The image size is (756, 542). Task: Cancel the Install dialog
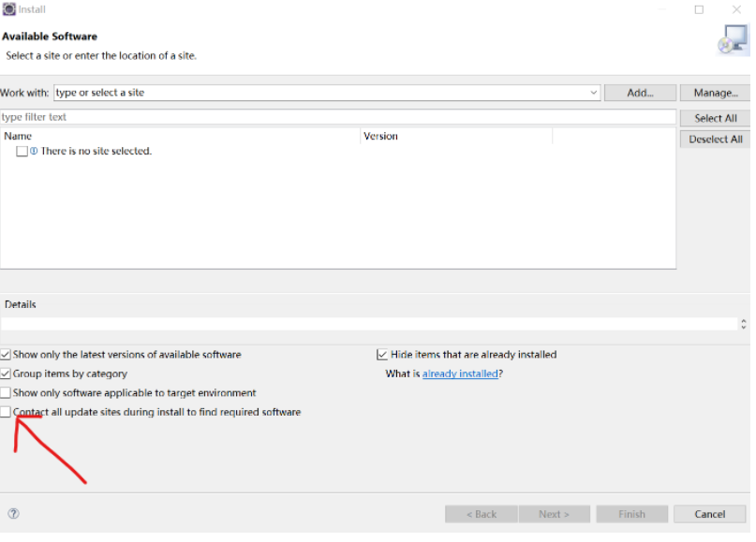click(x=709, y=514)
